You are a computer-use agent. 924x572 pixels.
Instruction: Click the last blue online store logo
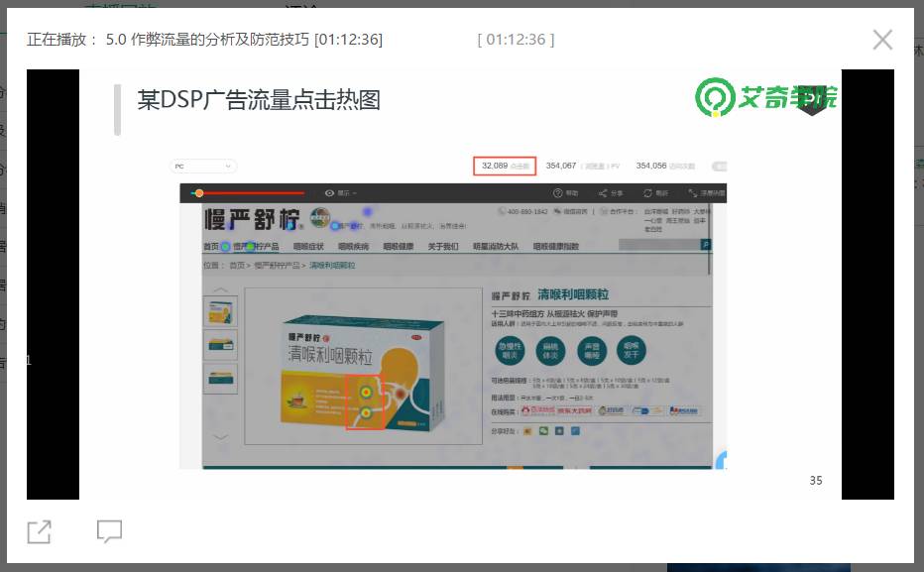(x=684, y=410)
